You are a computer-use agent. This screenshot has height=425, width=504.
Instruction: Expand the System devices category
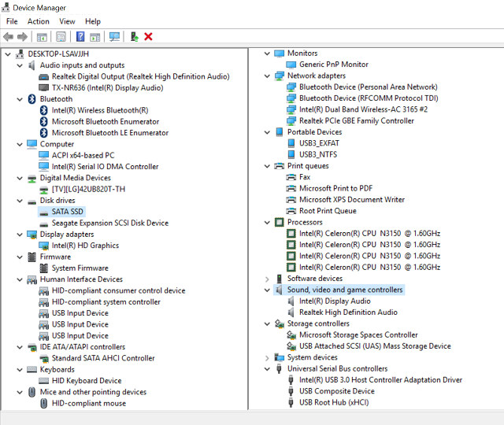click(267, 357)
